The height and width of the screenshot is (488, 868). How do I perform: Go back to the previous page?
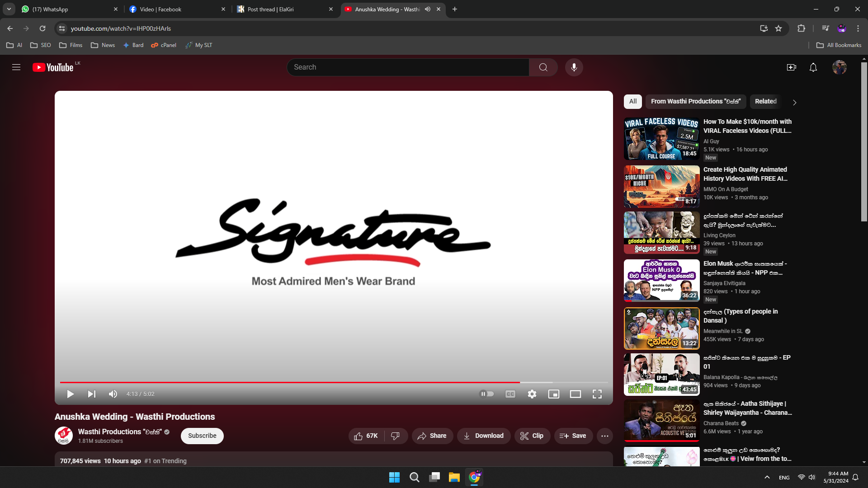click(10, 28)
